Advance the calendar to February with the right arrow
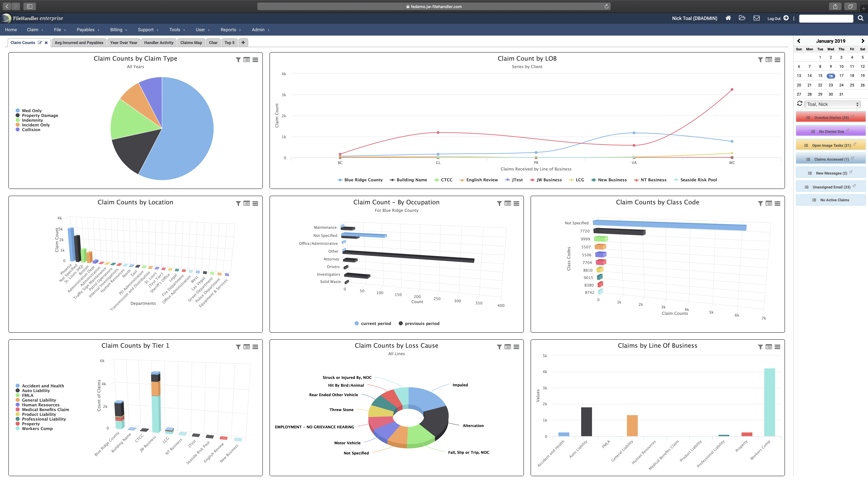Screen dimensions: 868x488 [863, 41]
